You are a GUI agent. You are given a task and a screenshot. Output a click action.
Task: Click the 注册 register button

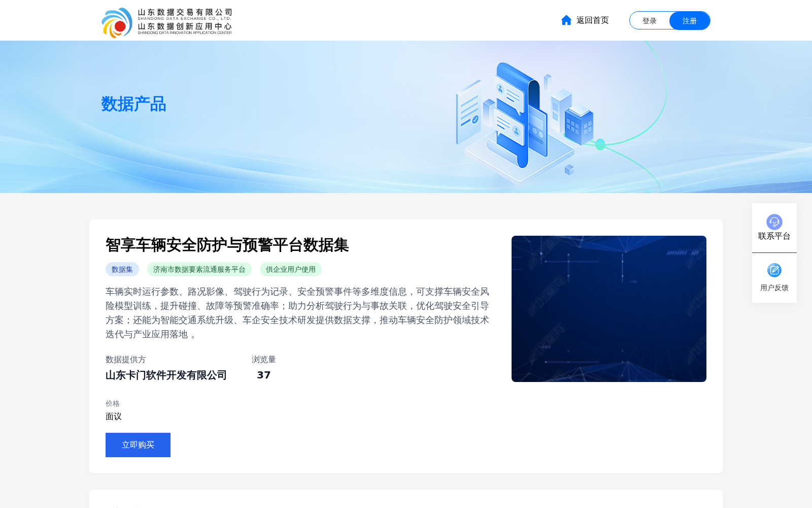(x=690, y=21)
